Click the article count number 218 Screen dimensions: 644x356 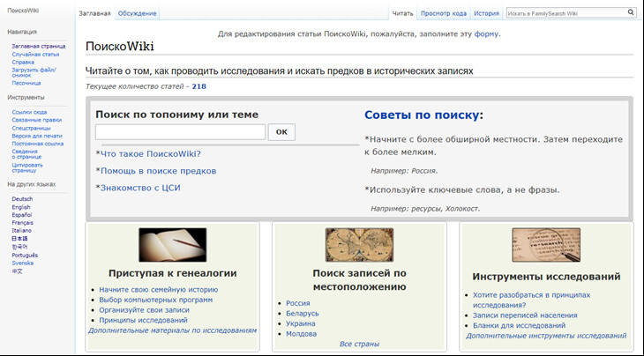click(x=198, y=86)
